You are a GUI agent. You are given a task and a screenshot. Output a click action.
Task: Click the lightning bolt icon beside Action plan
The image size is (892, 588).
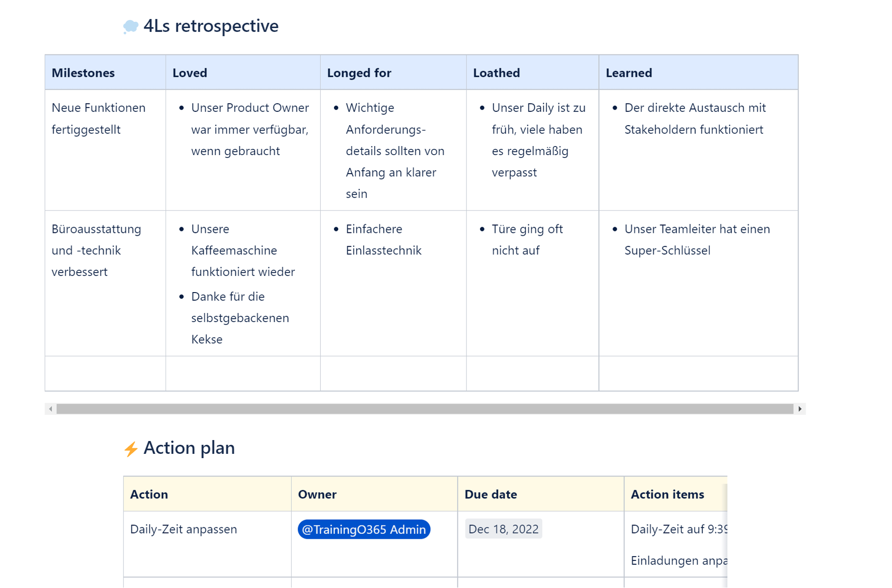130,449
